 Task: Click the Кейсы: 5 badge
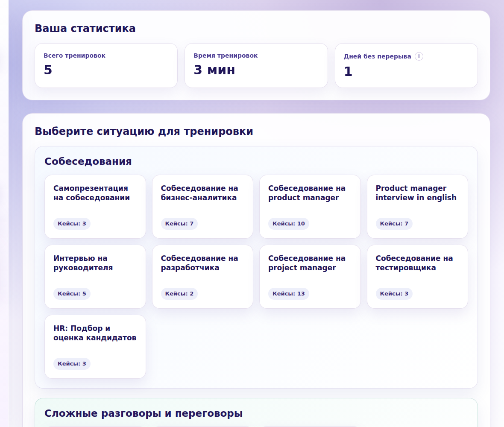[72, 294]
